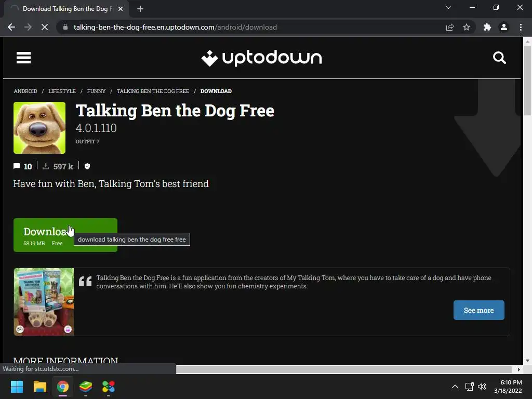
Task: Click the comments count icon
Action: [x=16, y=166]
